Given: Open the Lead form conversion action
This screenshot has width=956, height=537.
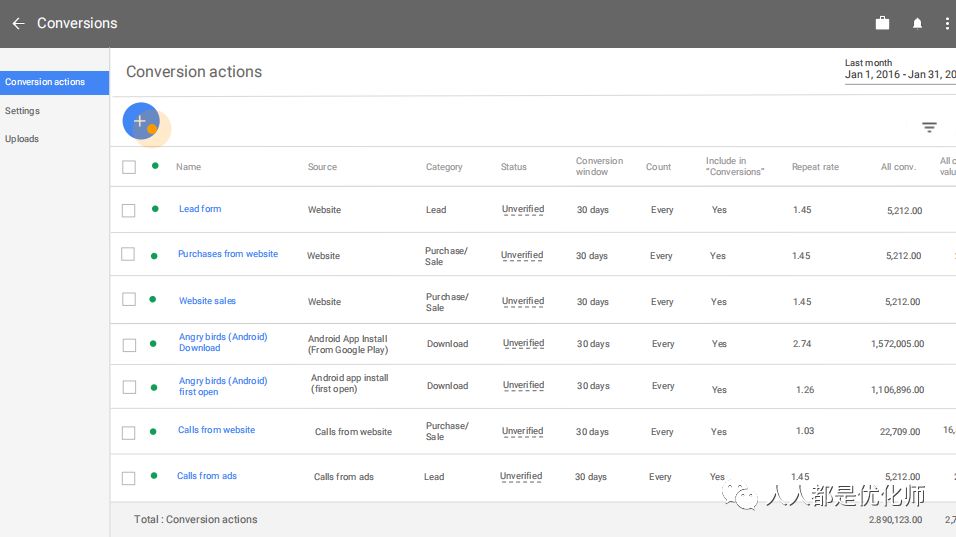Looking at the screenshot, I should click(x=200, y=208).
